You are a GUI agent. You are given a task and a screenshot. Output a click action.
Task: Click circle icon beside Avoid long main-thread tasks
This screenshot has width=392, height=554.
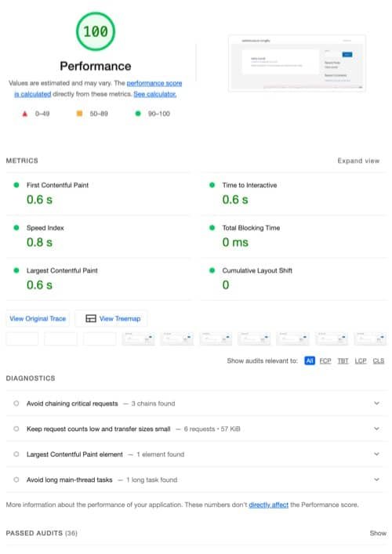[x=16, y=480]
